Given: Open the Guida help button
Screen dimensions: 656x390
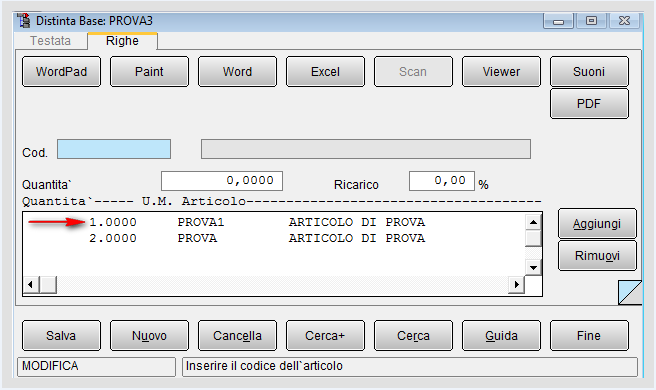Looking at the screenshot, I should coord(501,336).
